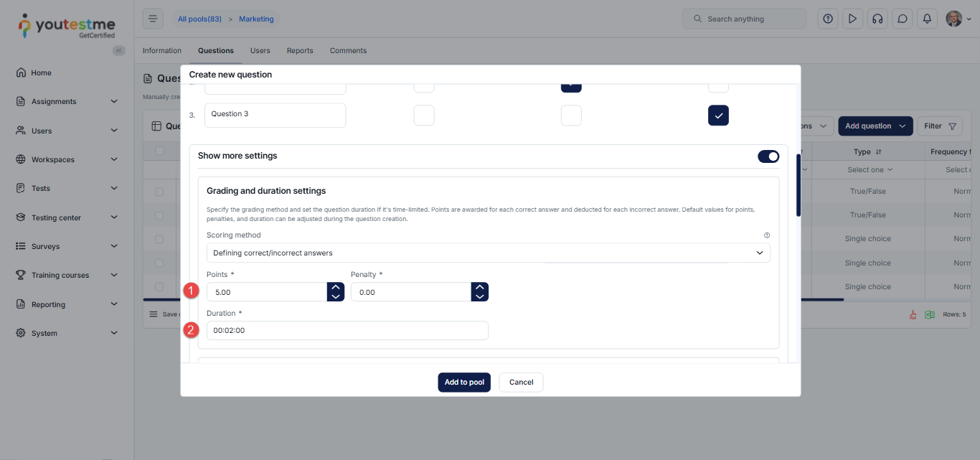980x460 pixels.
Task: Select the Questions tab
Action: pos(216,51)
